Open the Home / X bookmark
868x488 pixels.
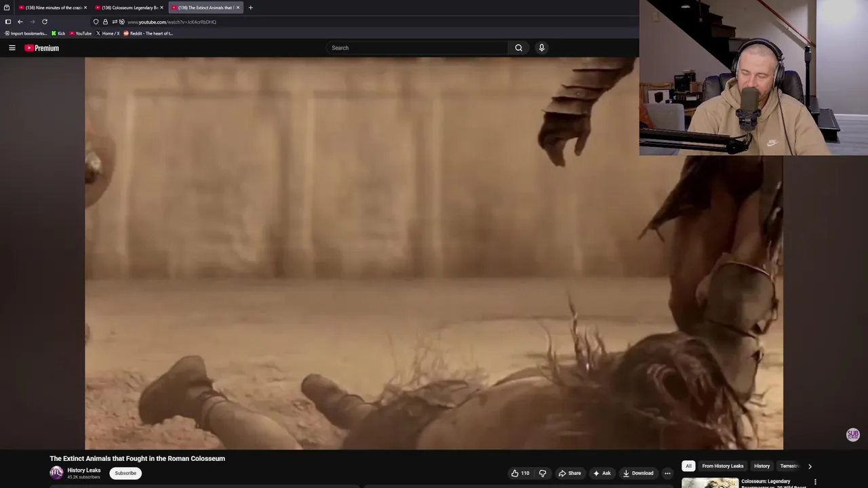108,33
